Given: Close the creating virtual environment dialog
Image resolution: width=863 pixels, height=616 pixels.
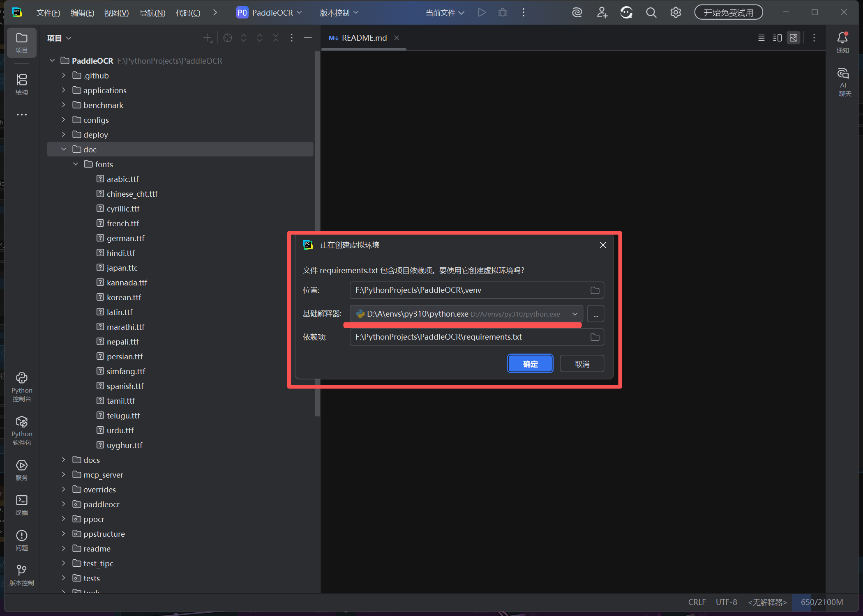Looking at the screenshot, I should coord(603,245).
